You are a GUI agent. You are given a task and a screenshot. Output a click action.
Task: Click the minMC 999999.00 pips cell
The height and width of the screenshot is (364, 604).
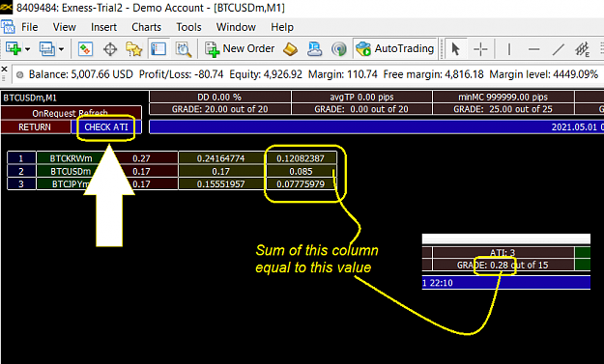(503, 97)
